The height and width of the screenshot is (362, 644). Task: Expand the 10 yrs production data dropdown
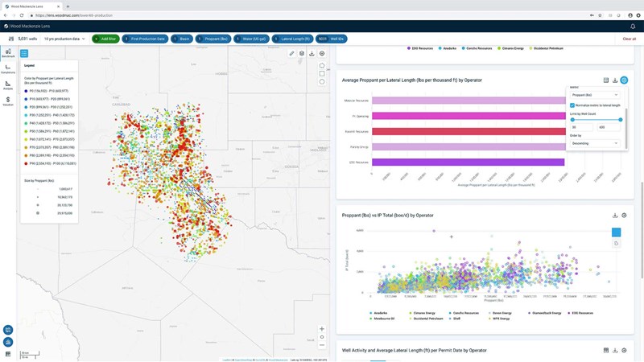[x=64, y=39]
